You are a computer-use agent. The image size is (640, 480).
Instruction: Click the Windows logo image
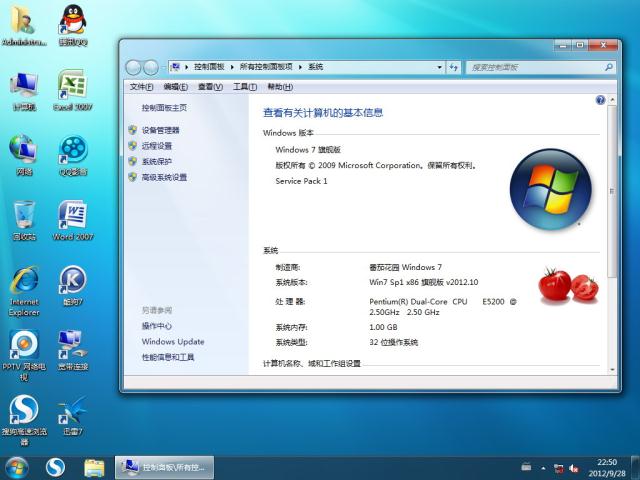click(x=551, y=189)
